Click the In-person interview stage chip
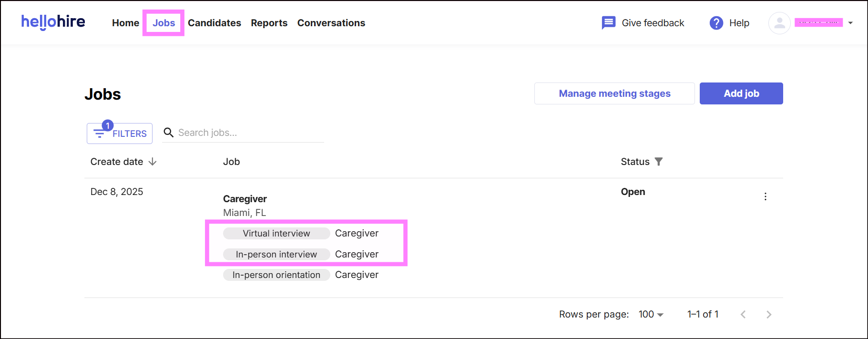 (276, 254)
